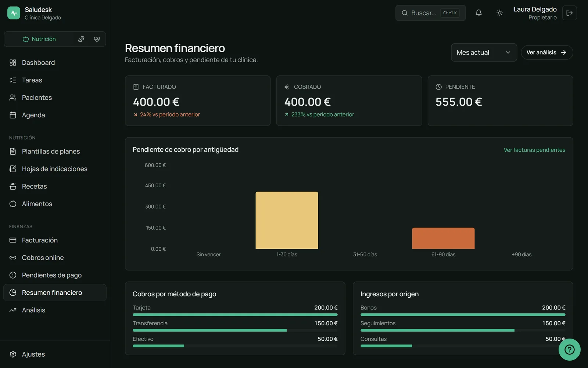This screenshot has height=368, width=588.
Task: Open Cobros online page
Action: click(x=55, y=258)
